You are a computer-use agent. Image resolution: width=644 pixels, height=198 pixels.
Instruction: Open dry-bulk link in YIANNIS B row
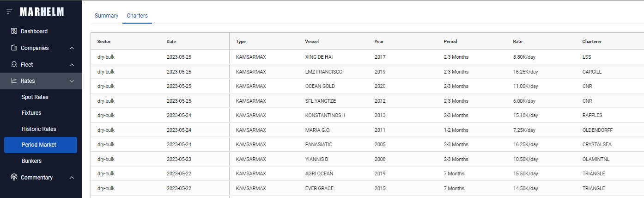click(106, 160)
